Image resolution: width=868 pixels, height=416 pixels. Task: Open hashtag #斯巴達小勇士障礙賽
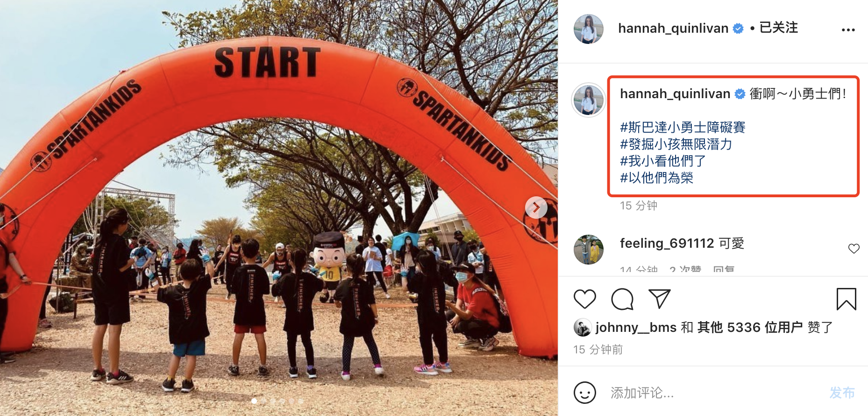[683, 127]
